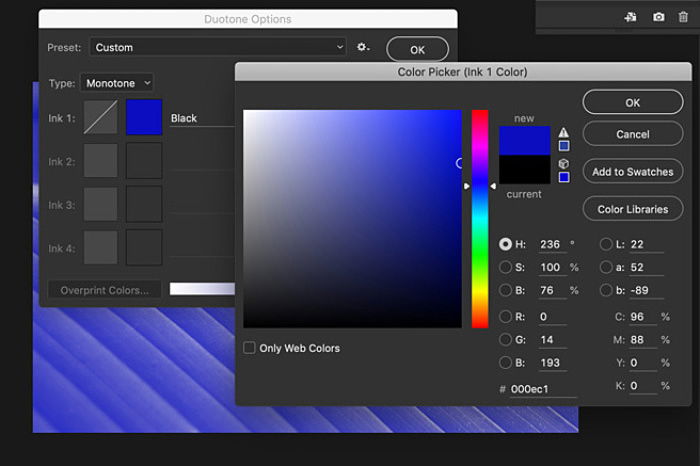The height and width of the screenshot is (466, 700).
Task: Click the web-safe color swatch below cube
Action: pyautogui.click(x=564, y=177)
